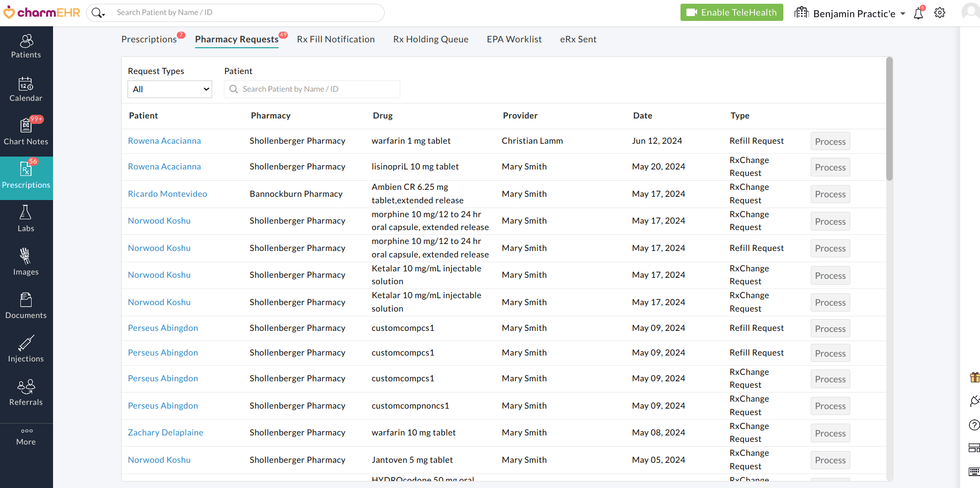Viewport: 980px width, 488px height.
Task: Click the pharmacy requests list scrollbar
Action: pyautogui.click(x=889, y=119)
